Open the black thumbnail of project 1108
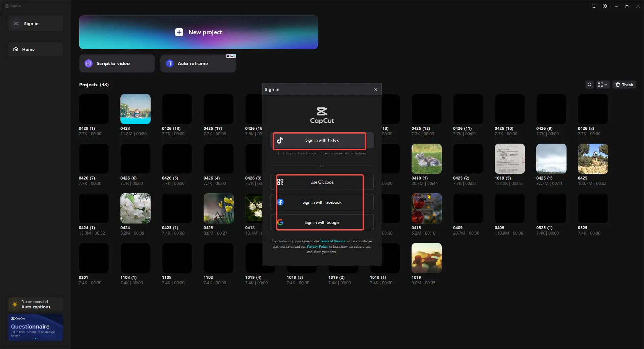644x349 pixels. tap(177, 258)
